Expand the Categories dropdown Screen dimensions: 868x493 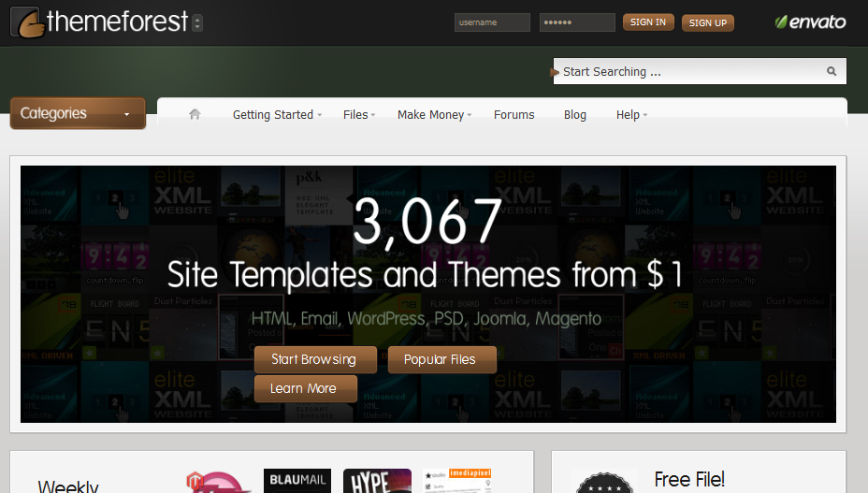click(x=78, y=113)
